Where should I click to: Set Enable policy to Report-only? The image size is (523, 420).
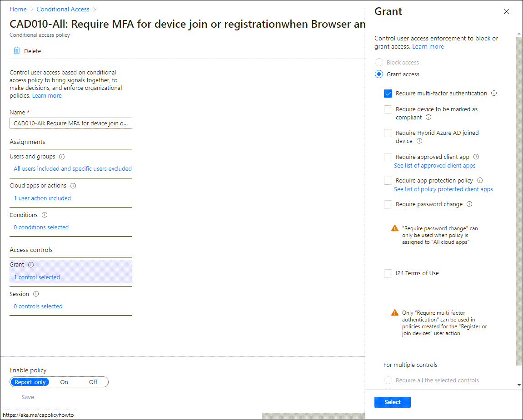coord(30,382)
